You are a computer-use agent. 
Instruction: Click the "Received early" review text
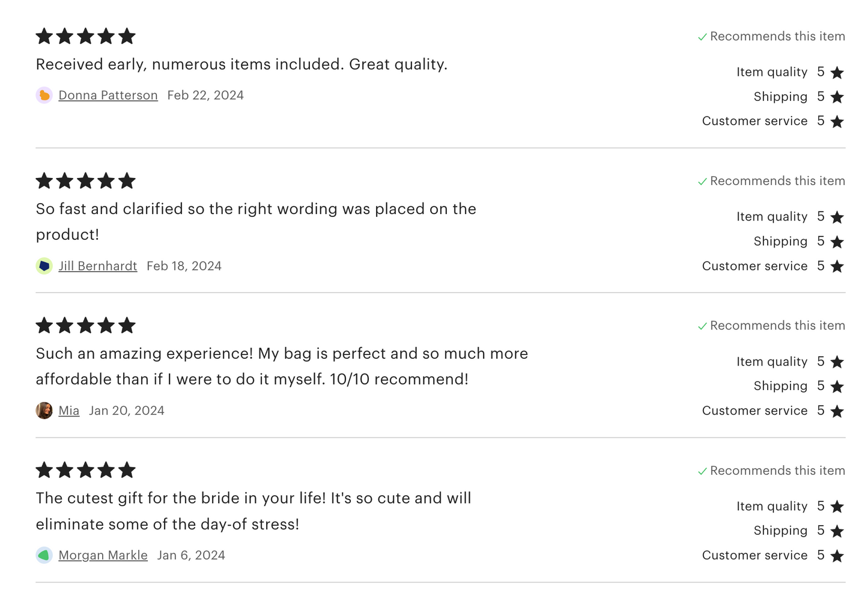pos(241,64)
